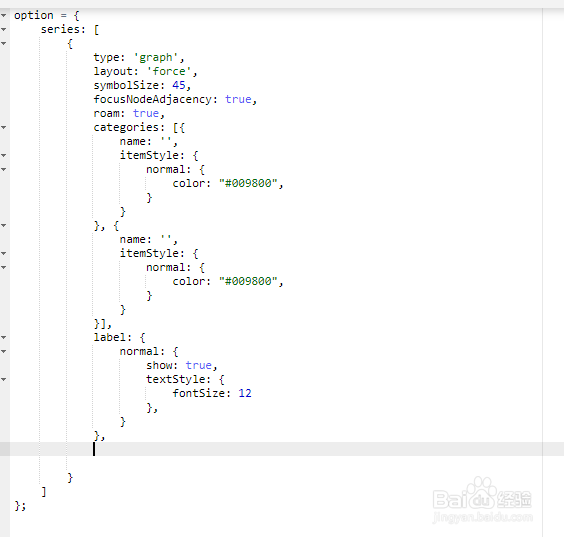Click the final '};' closing line
Screen dimensions: 564x537
click(20, 506)
